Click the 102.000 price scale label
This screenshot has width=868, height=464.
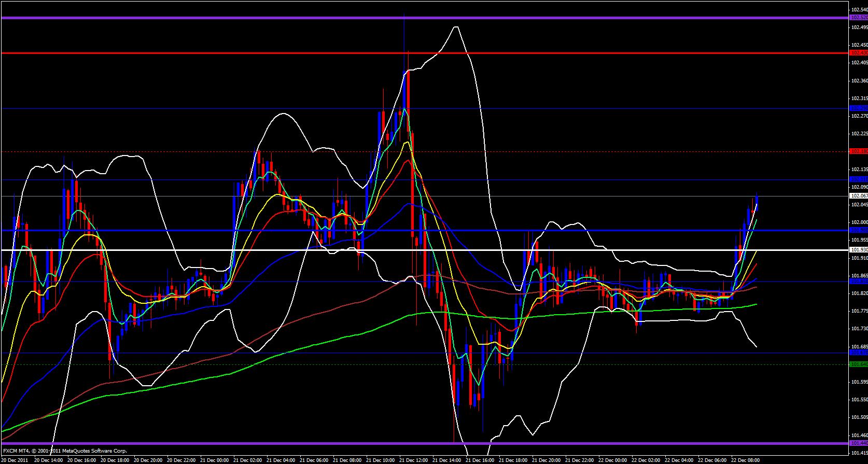[x=859, y=222]
